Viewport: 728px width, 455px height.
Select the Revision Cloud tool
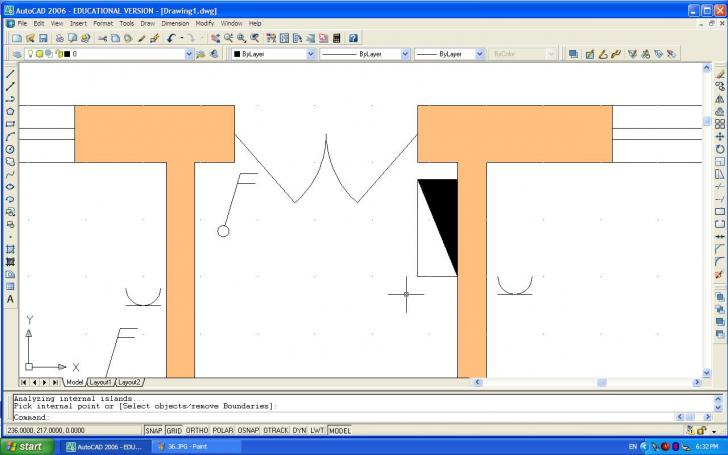[x=10, y=162]
